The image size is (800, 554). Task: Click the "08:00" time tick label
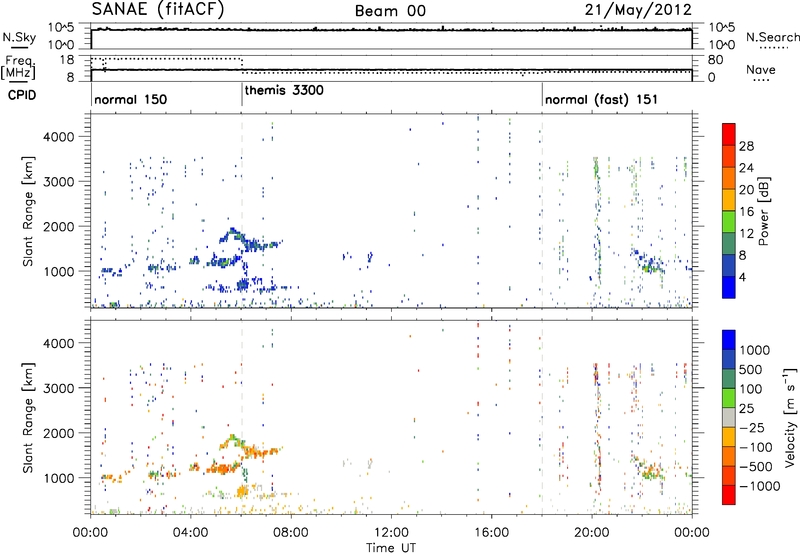pos(291,533)
